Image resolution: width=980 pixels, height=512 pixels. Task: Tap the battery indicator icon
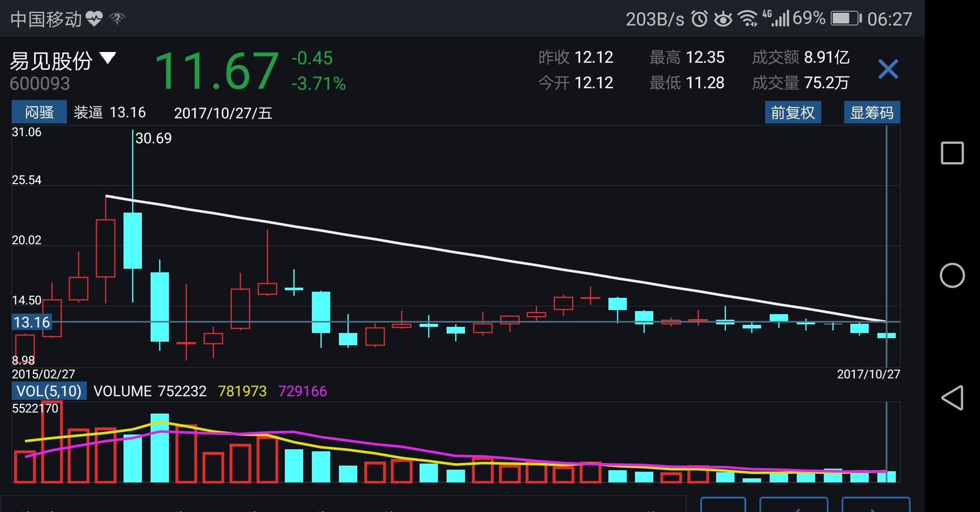pos(845,17)
